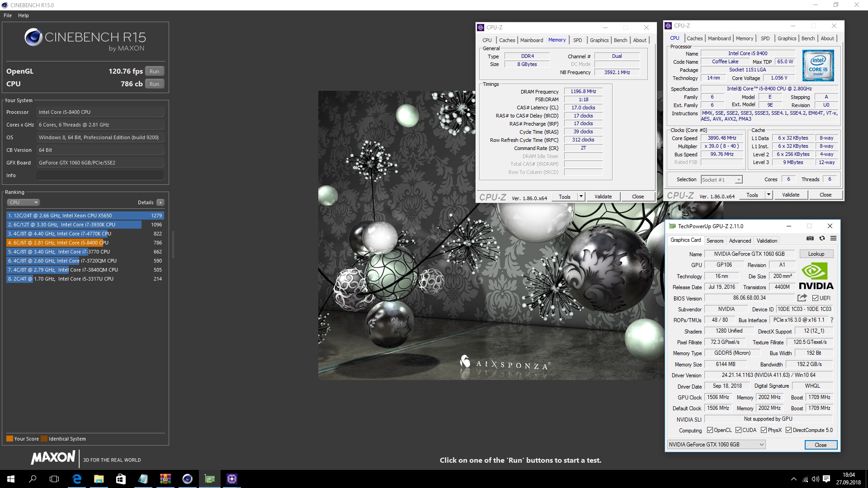Switch to Mainboard tab in right CPU-Z window
This screenshot has height=488, width=868.
click(719, 38)
